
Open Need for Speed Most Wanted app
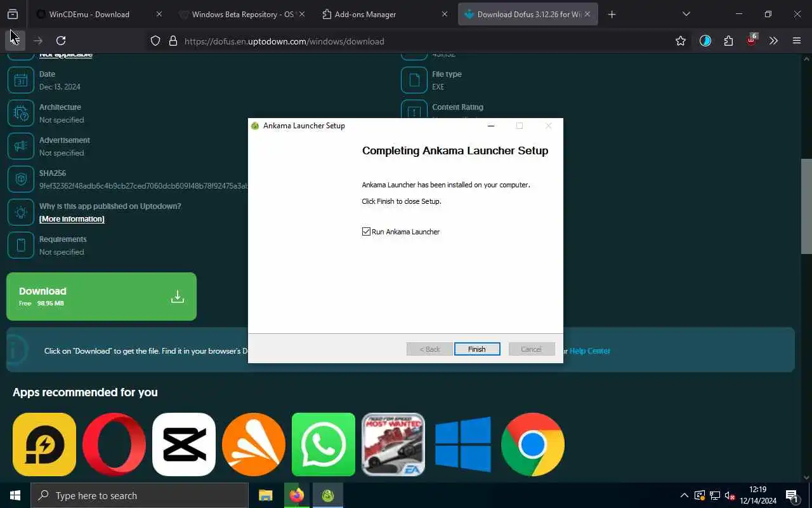(x=393, y=444)
